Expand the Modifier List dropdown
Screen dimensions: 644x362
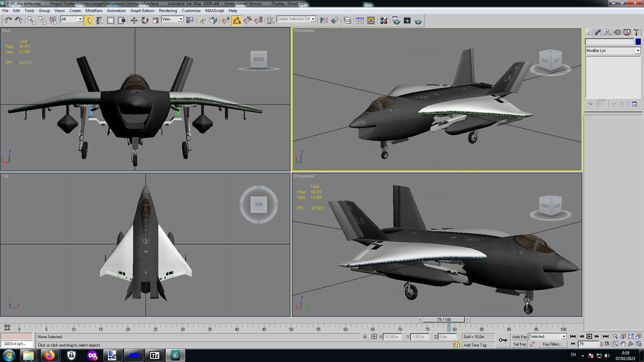(638, 50)
